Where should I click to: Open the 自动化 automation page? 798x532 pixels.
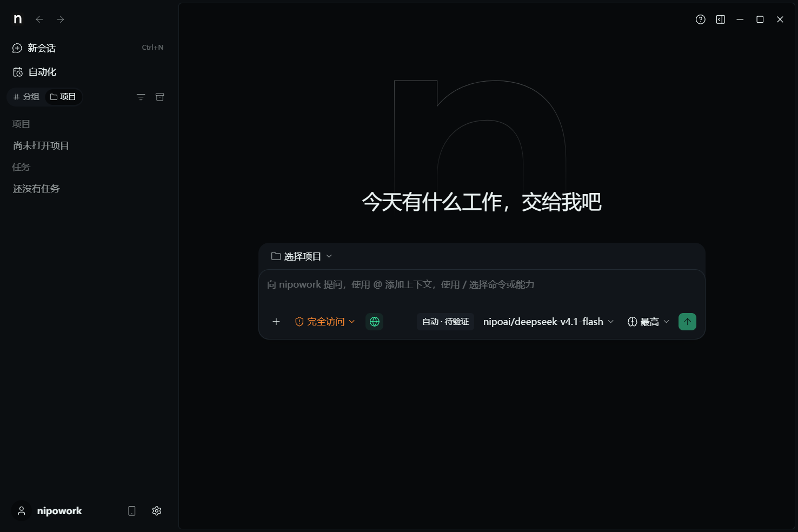(88, 72)
